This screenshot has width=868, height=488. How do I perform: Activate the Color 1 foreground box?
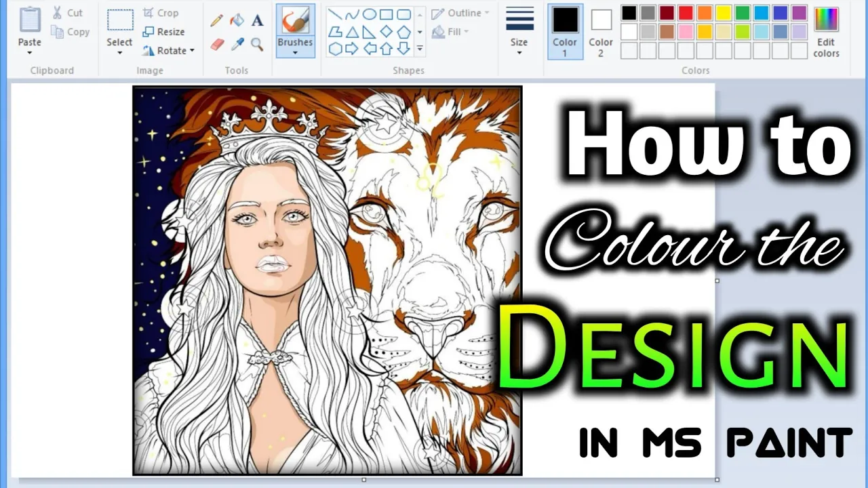click(x=565, y=31)
